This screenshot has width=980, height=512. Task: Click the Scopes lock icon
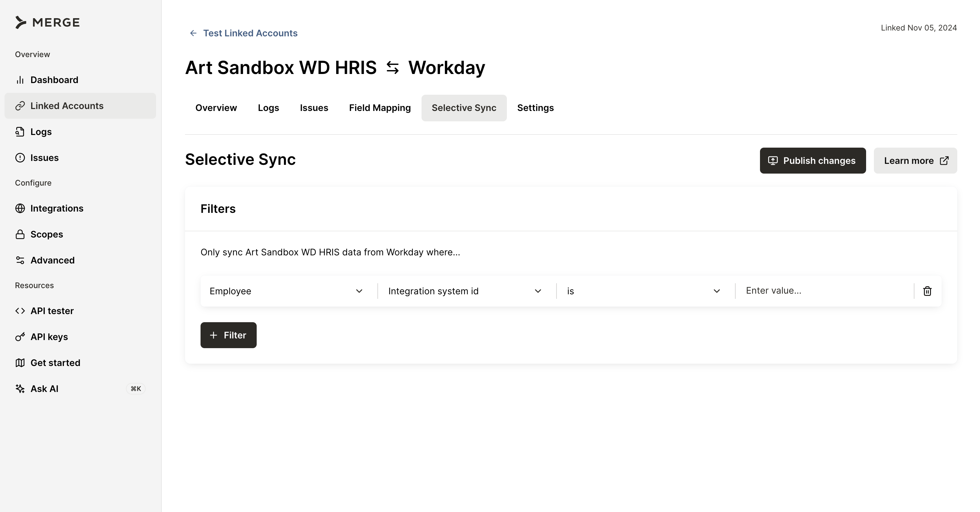[20, 234]
